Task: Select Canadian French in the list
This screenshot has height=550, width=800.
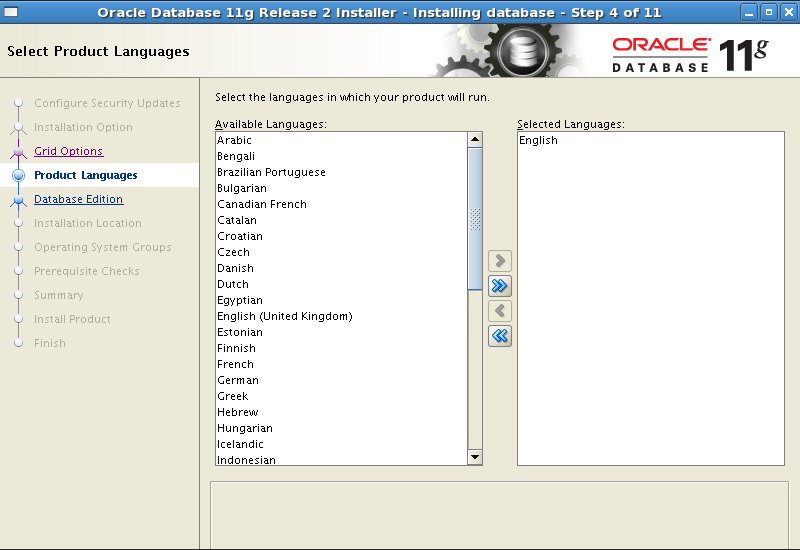Action: click(341, 204)
